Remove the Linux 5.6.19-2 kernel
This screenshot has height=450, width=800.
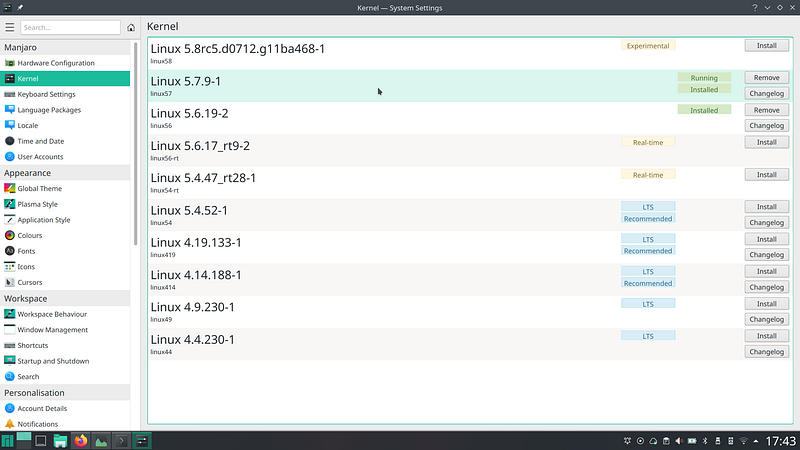[x=766, y=110]
